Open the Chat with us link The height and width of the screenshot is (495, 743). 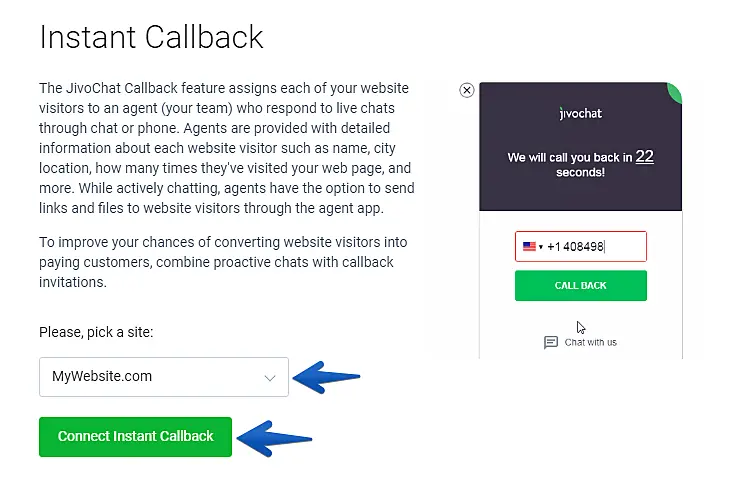pyautogui.click(x=590, y=342)
